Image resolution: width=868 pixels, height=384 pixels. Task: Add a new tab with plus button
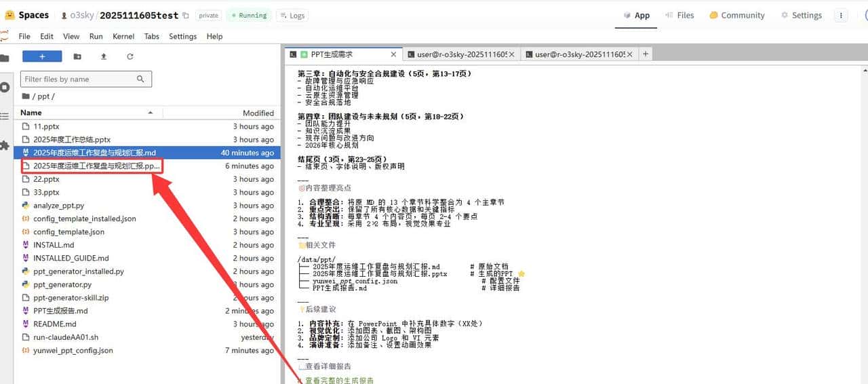(x=646, y=54)
